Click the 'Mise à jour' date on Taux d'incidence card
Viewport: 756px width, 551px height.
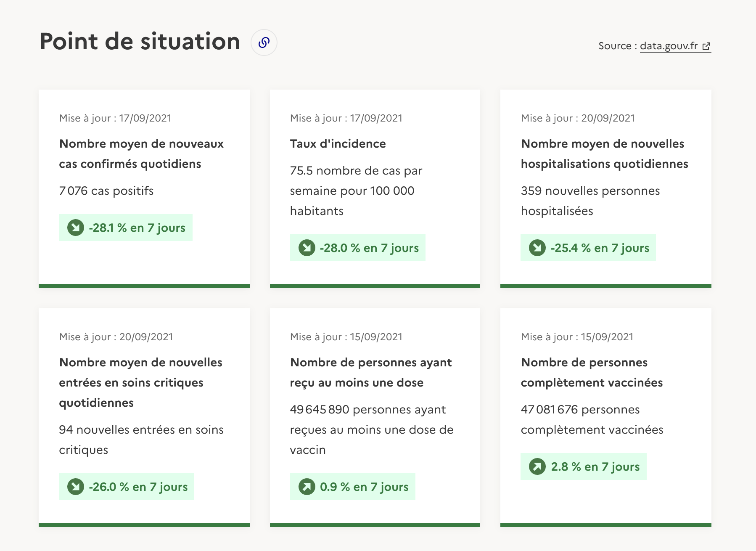click(346, 118)
